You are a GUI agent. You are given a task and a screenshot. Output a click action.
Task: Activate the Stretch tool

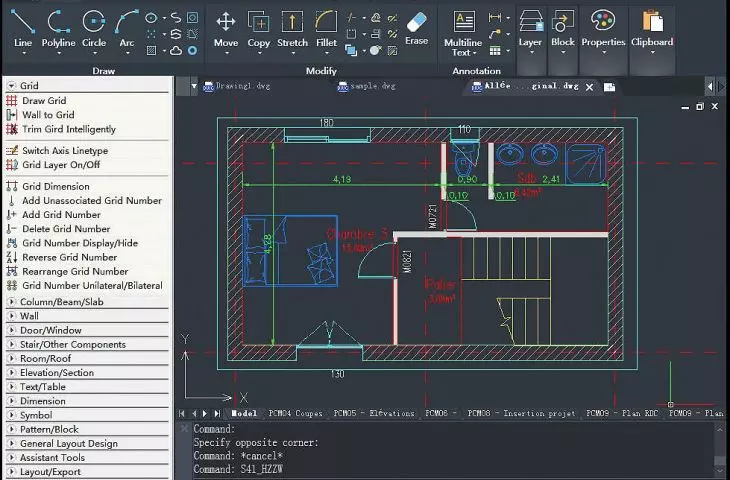click(292, 28)
